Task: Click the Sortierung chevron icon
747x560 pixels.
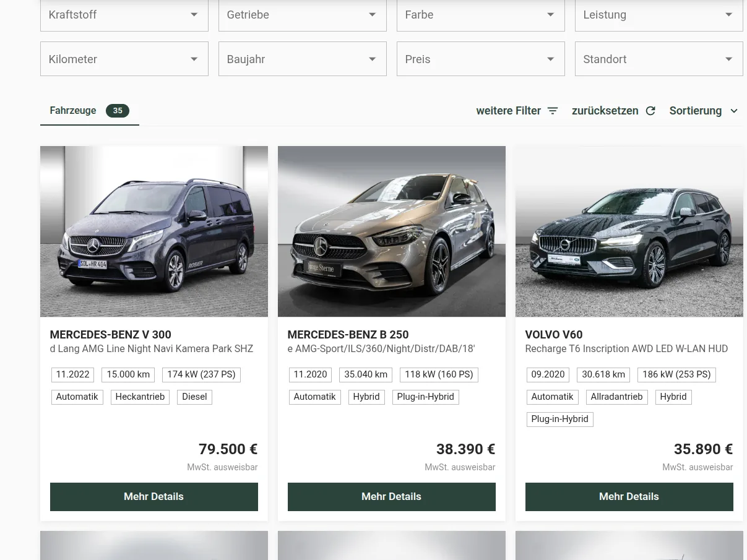Action: point(734,111)
